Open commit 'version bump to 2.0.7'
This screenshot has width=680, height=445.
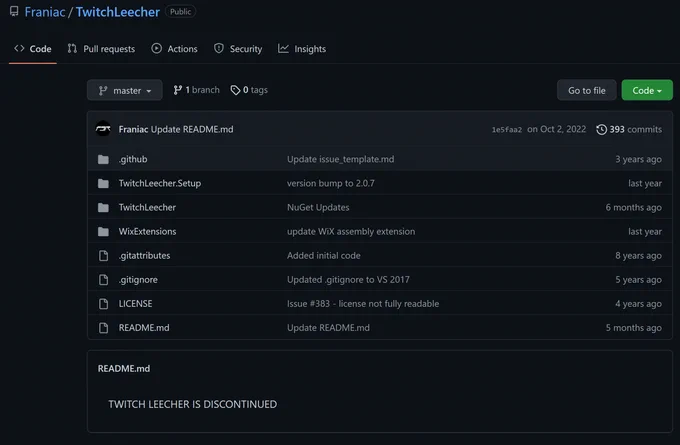pos(330,183)
